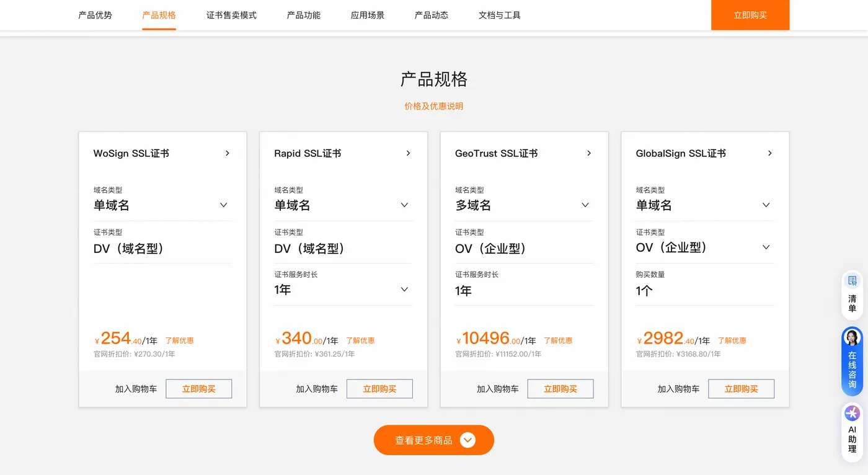Click WoSign certificate type DV（域名型）

[x=129, y=249]
